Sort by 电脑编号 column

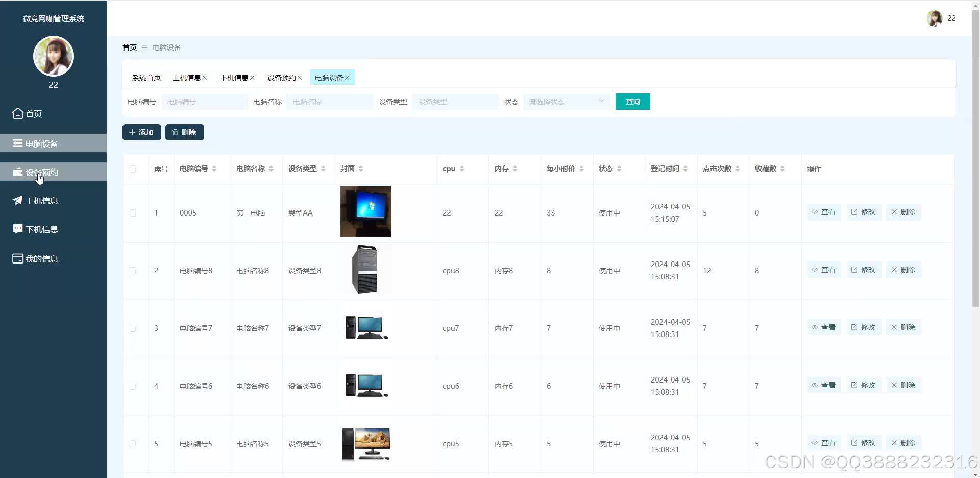coord(214,169)
